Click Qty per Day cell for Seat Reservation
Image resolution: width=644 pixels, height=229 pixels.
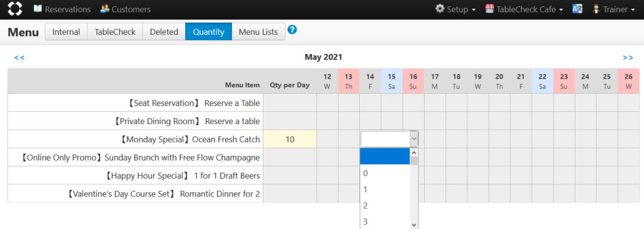coord(290,103)
